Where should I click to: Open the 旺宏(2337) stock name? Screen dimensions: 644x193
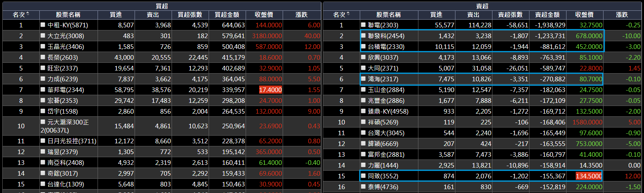[x=62, y=68]
